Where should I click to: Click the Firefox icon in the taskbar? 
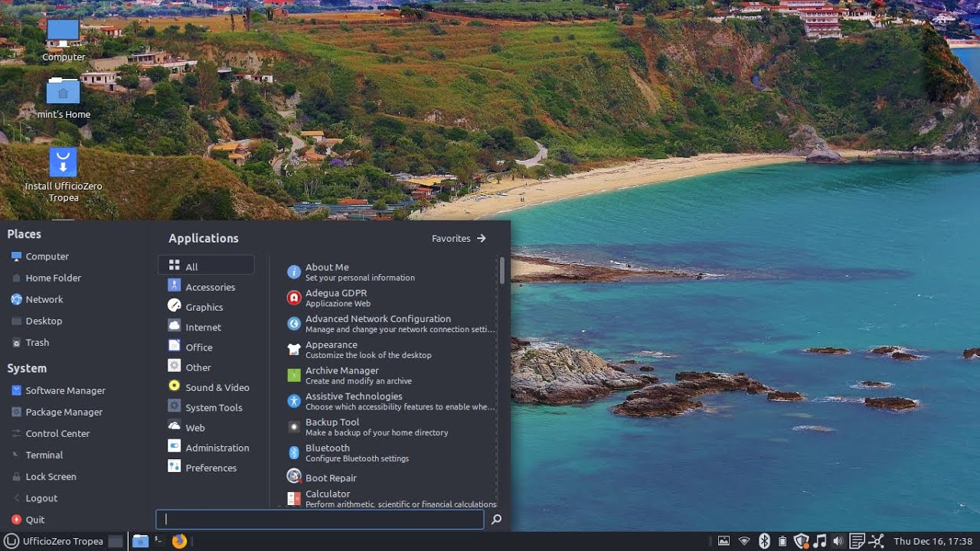click(179, 541)
